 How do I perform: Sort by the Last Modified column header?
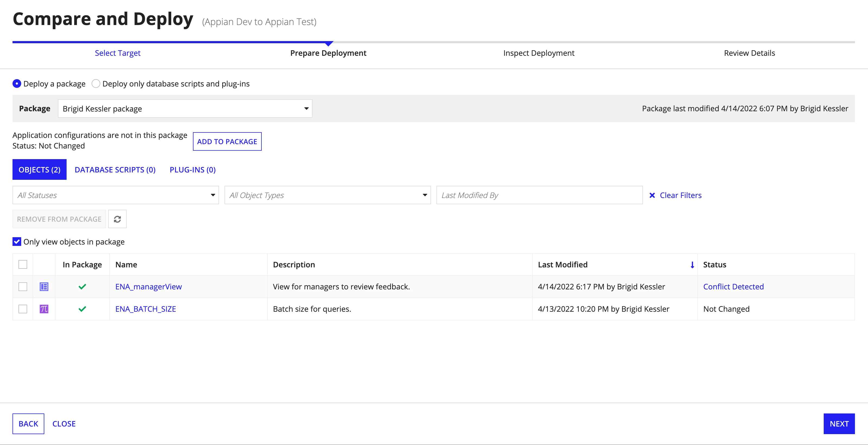(563, 265)
